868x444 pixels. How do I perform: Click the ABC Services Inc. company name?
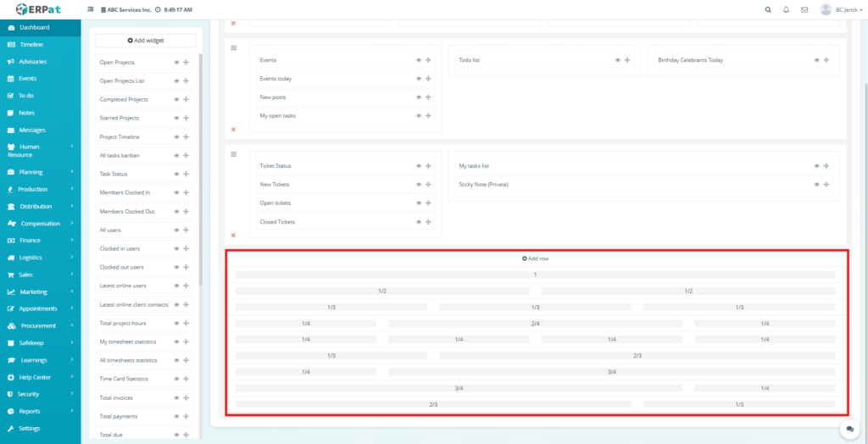click(x=127, y=10)
